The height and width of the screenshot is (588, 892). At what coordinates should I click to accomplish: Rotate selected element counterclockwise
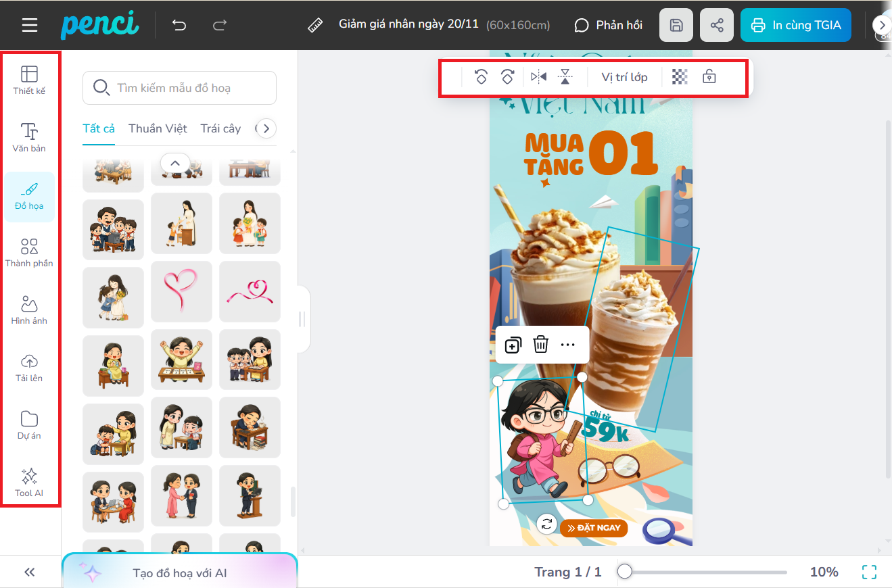point(481,77)
